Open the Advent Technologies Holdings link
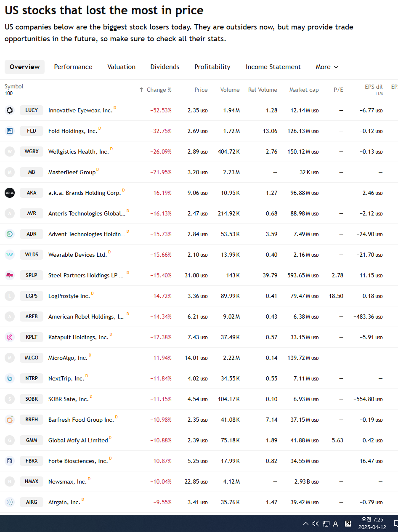The height and width of the screenshot is (532, 398). click(x=87, y=234)
